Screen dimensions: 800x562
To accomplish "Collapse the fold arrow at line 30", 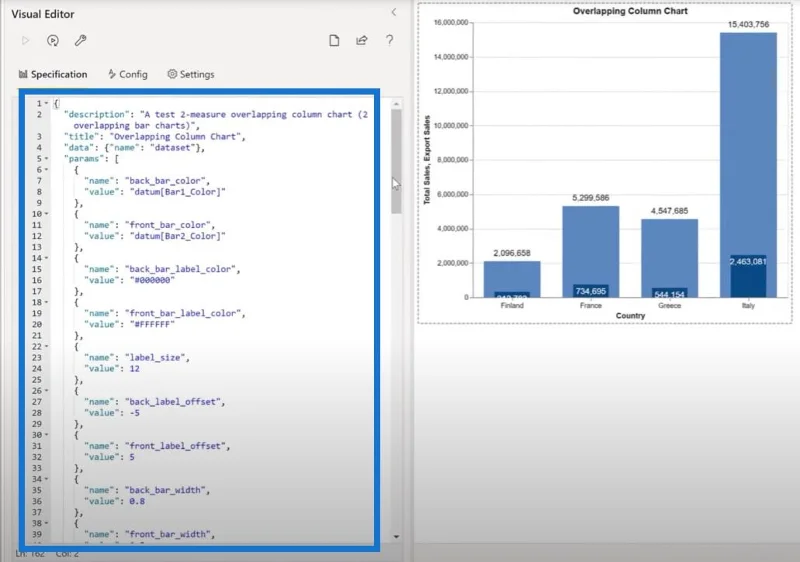I will (x=46, y=435).
